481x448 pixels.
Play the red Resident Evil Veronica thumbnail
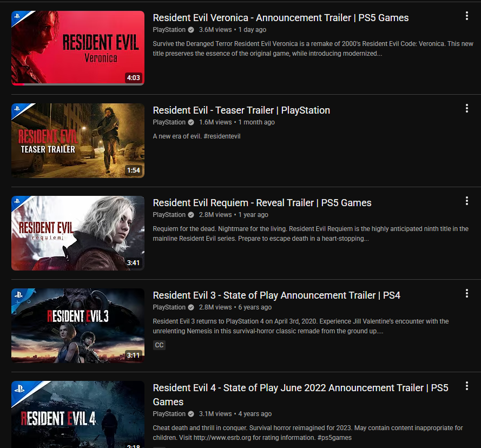78,48
